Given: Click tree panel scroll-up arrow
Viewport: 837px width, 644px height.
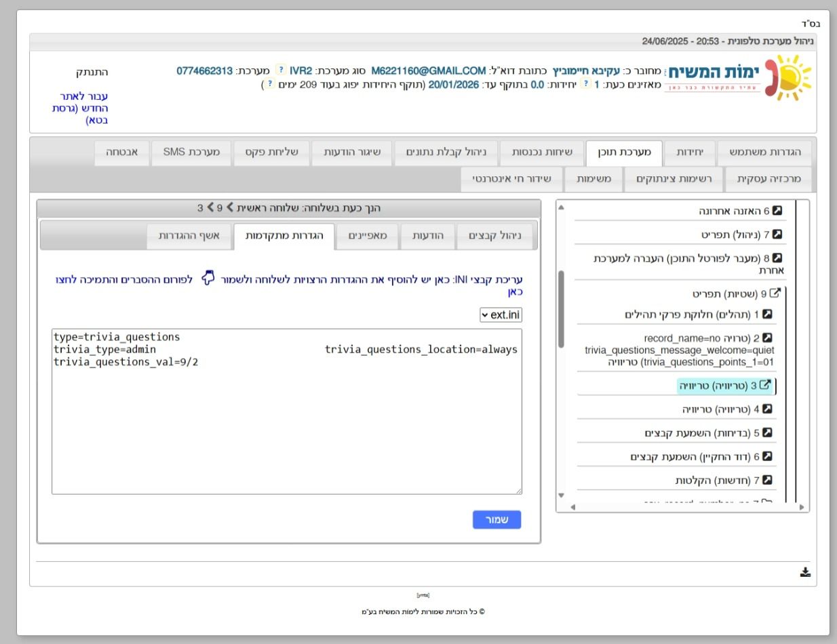Looking at the screenshot, I should [x=561, y=207].
